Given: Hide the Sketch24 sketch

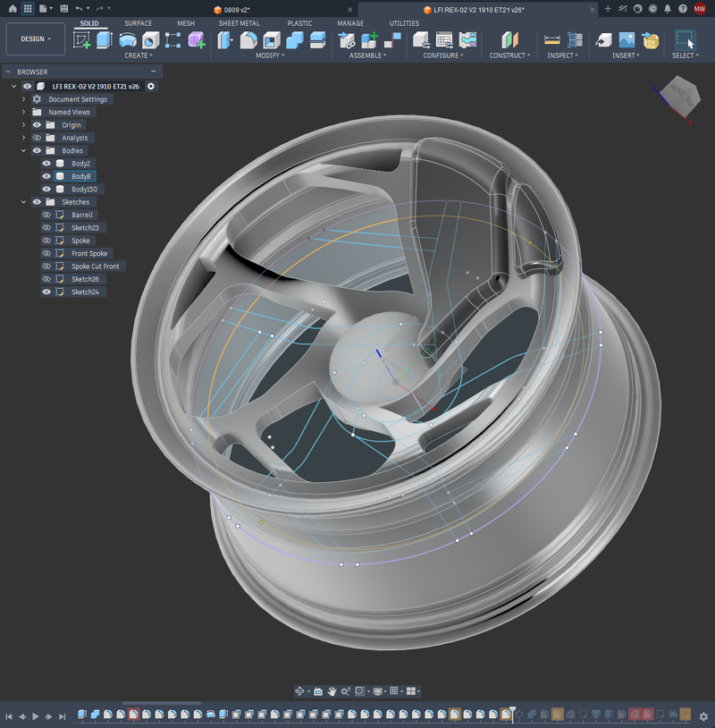Looking at the screenshot, I should click(x=46, y=292).
